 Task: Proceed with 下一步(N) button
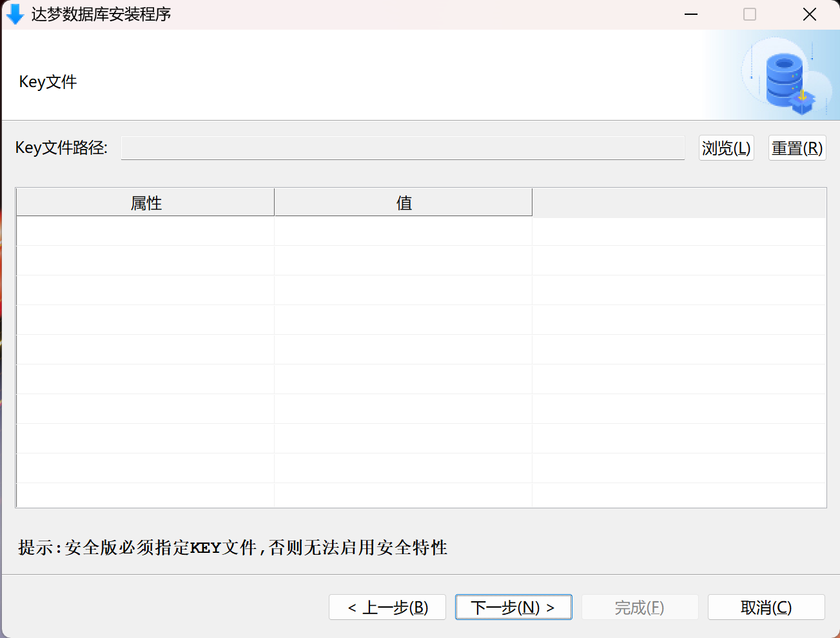coord(514,607)
